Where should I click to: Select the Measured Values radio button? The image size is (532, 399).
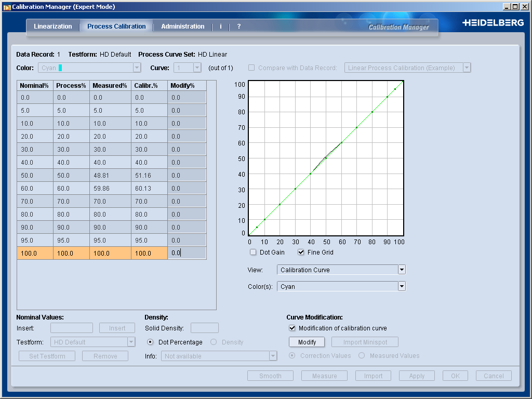[362, 355]
